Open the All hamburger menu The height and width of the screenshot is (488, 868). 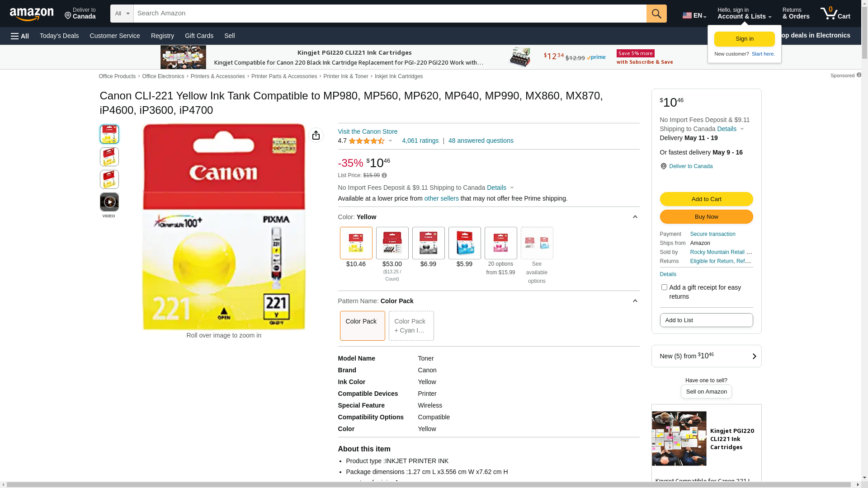tap(20, 36)
